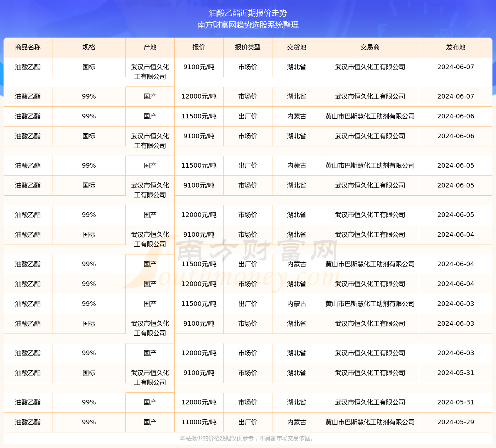Select 11500元/吨 in the 2024-06-05 row

199,166
